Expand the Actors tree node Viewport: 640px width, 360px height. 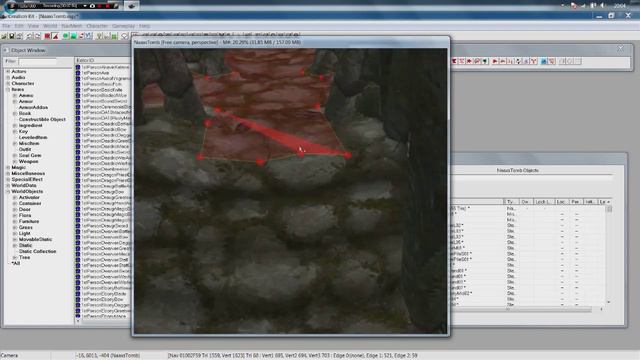pyautogui.click(x=8, y=71)
